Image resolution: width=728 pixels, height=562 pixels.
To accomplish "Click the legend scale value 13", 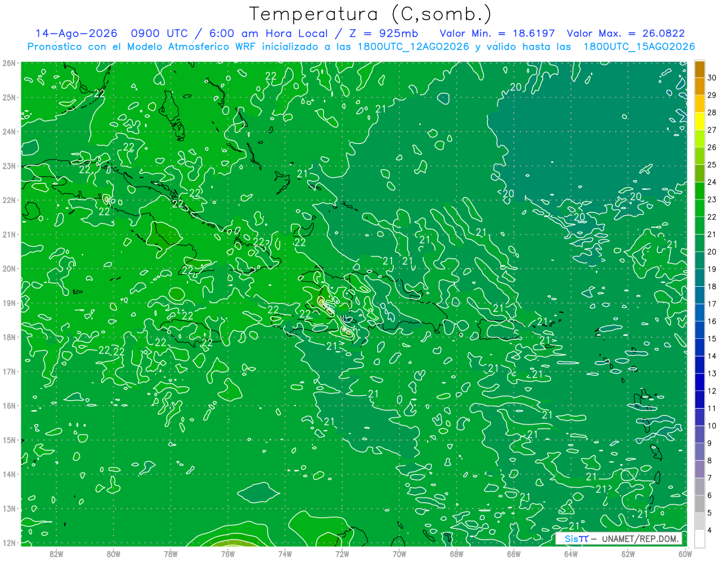I will tap(712, 374).
